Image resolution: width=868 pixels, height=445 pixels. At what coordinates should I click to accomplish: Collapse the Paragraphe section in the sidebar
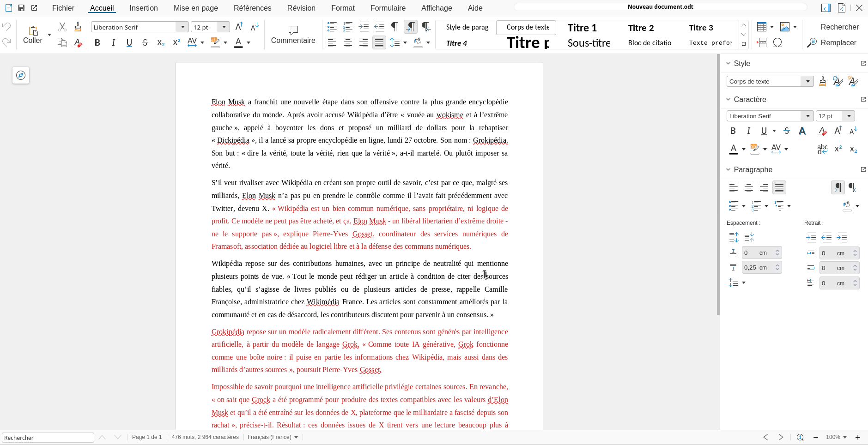[x=728, y=169]
